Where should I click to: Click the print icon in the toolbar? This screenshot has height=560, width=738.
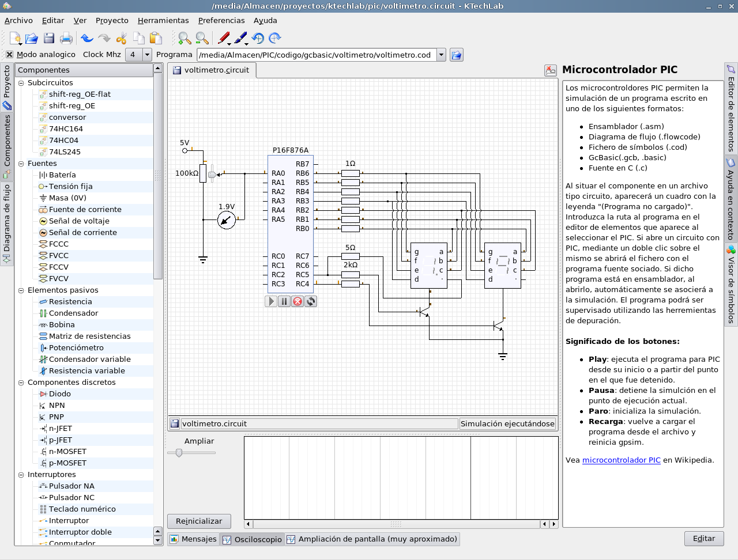click(66, 39)
